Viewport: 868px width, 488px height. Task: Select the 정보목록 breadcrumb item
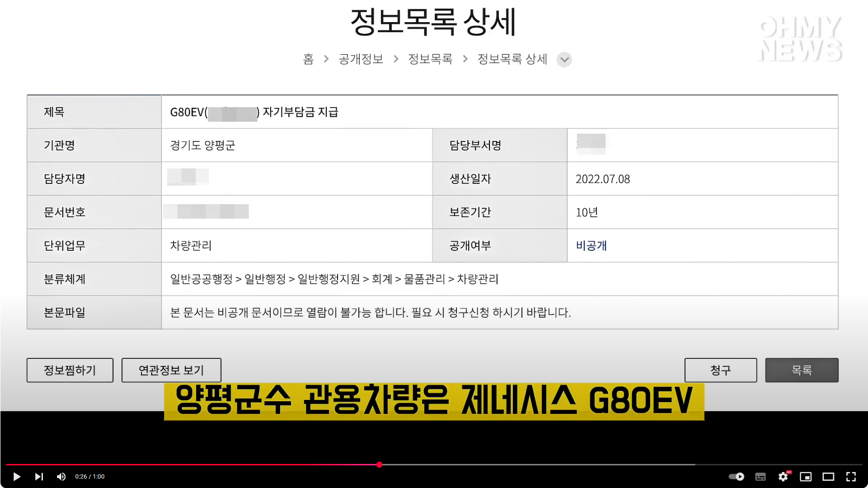(x=430, y=59)
